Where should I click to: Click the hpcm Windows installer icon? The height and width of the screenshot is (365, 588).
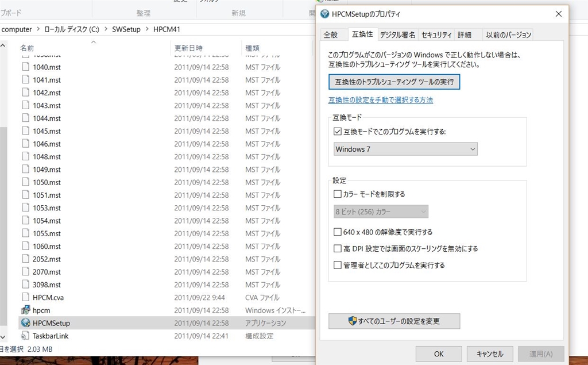25,310
